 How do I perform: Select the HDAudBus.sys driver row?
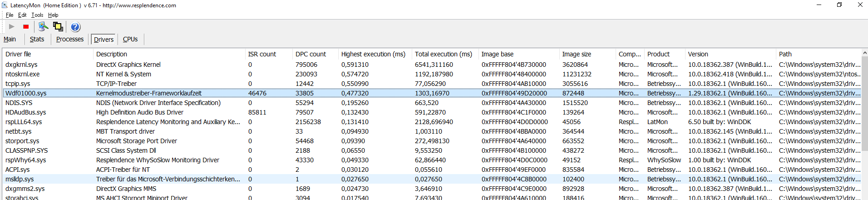click(431, 112)
